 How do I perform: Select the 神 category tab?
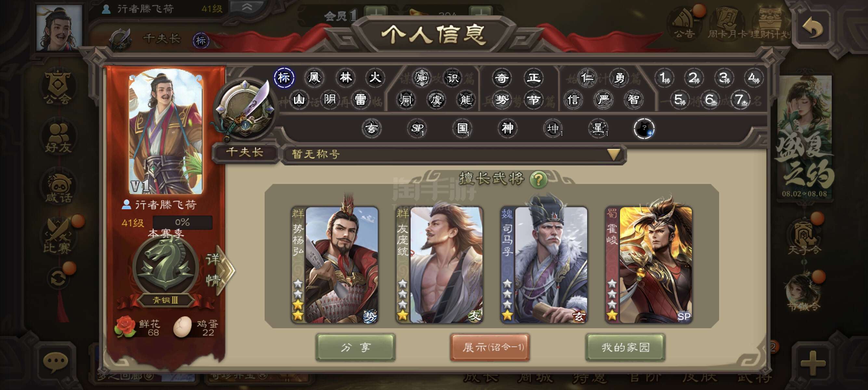pos(507,128)
